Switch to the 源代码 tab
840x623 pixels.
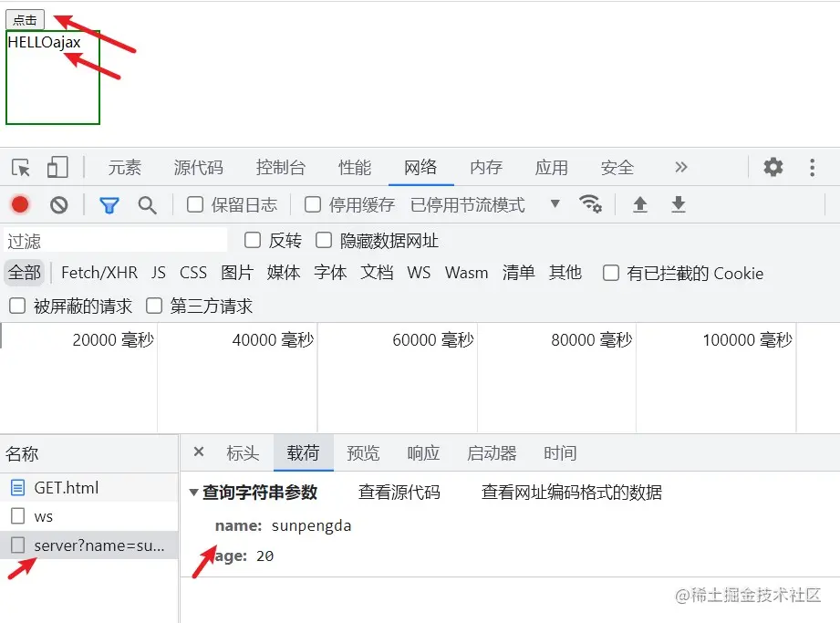[198, 168]
